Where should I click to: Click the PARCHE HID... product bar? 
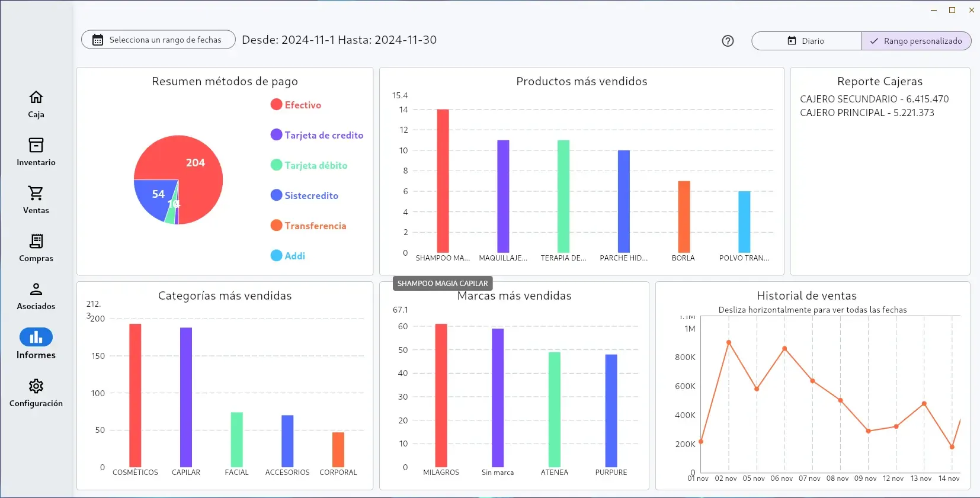[624, 201]
